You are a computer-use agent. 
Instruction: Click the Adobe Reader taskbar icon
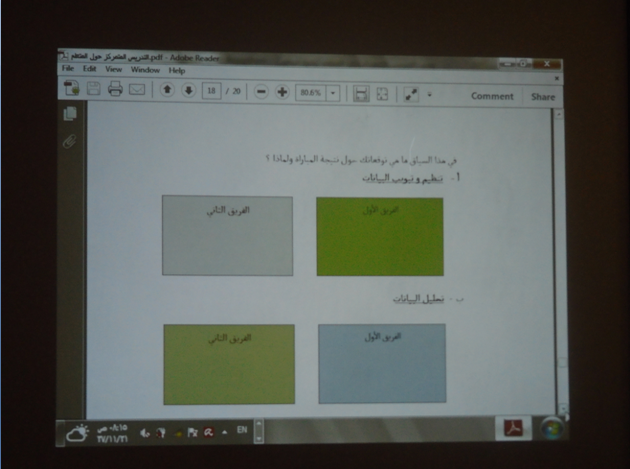(513, 429)
